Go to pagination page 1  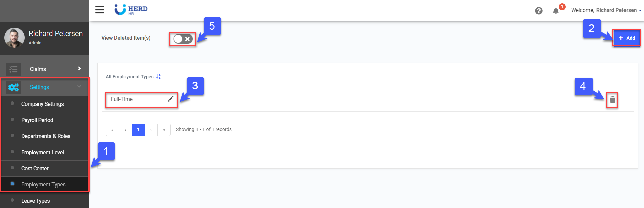(x=138, y=130)
